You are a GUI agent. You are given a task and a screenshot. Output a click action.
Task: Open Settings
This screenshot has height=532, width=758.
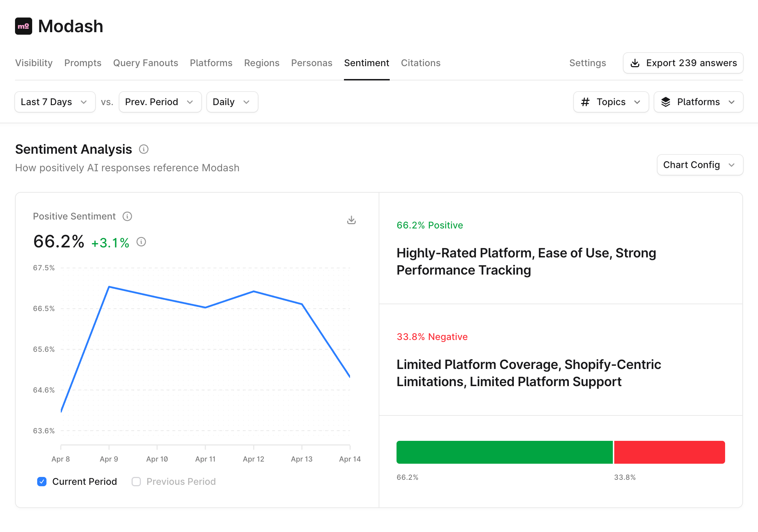point(587,63)
